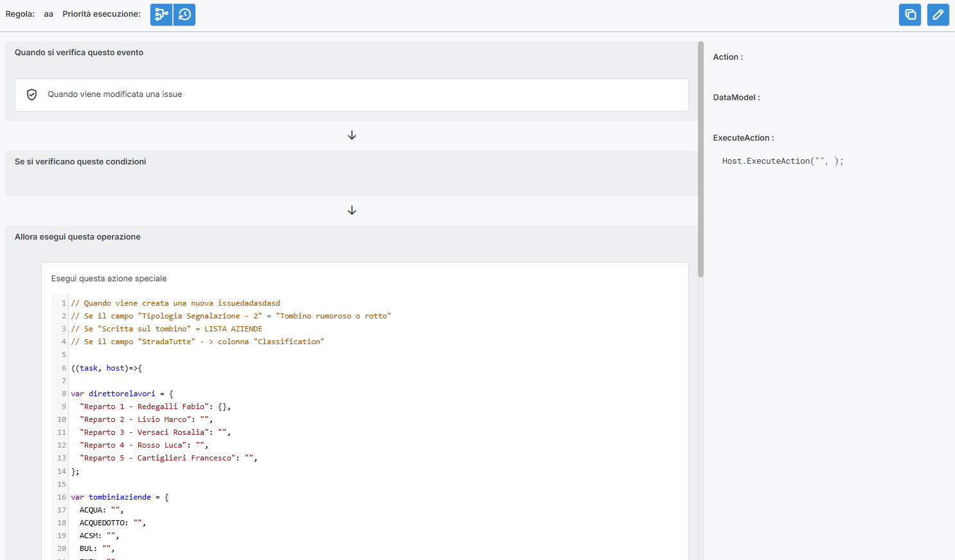Click the shield icon beside the trigger
This screenshot has height=560, width=955.
click(x=31, y=94)
